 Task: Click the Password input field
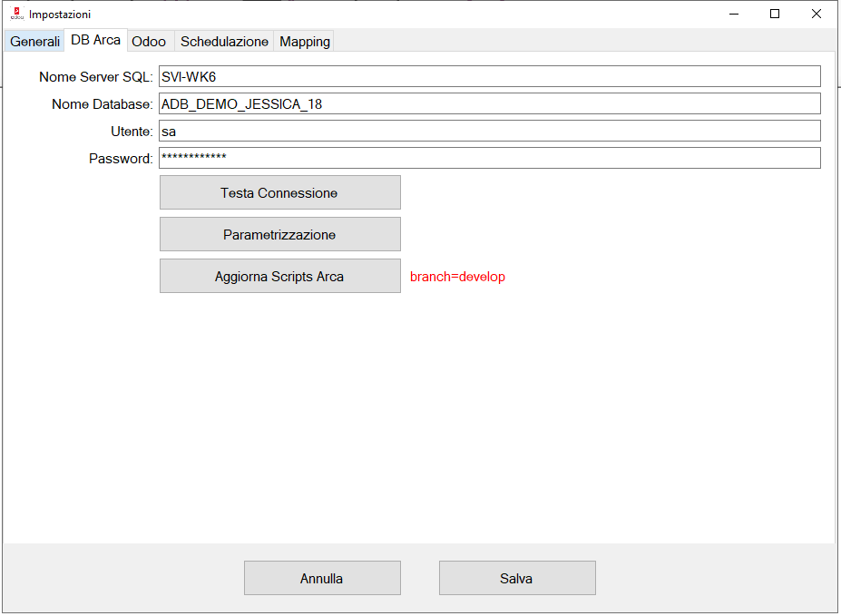[x=489, y=158]
